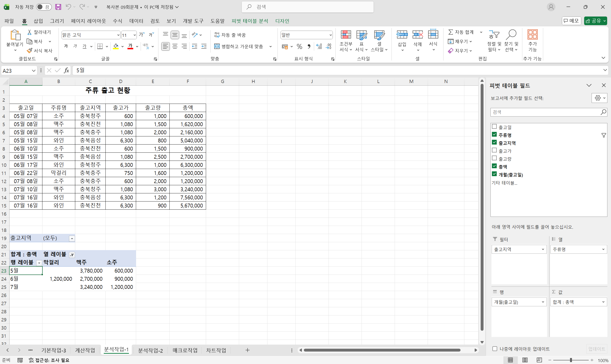Click the Format Painter (서식 복사) icon
The image size is (611, 364).
[30, 50]
